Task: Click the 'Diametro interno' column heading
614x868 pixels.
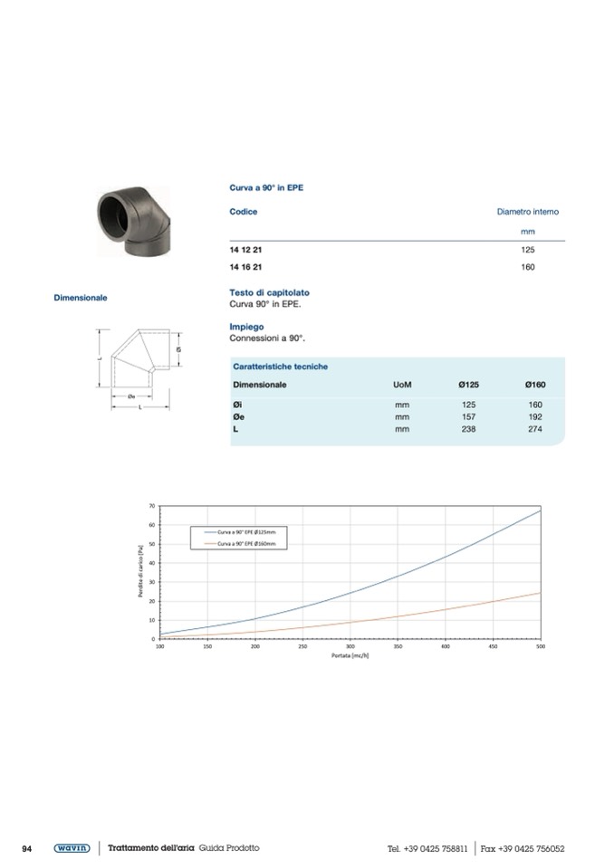Action: point(527,212)
